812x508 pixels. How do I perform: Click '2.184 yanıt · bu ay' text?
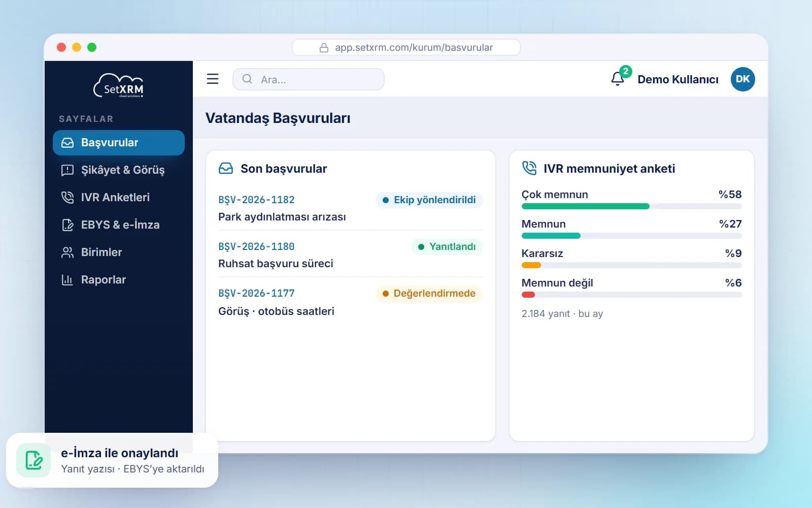562,314
